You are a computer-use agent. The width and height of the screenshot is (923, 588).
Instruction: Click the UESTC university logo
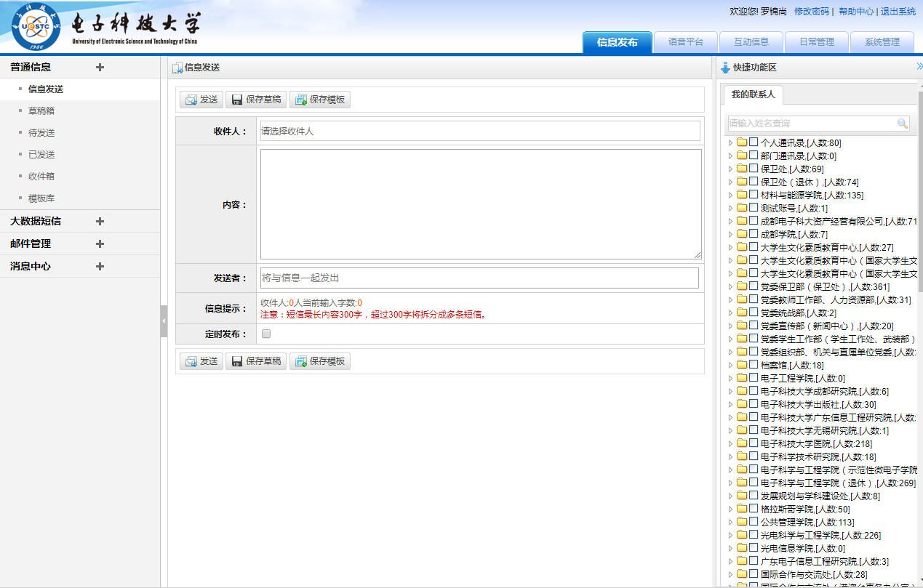point(36,27)
